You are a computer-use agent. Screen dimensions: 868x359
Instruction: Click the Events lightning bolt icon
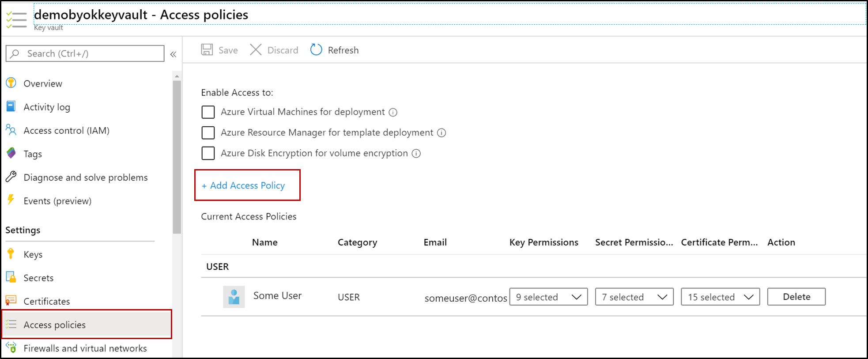[11, 200]
